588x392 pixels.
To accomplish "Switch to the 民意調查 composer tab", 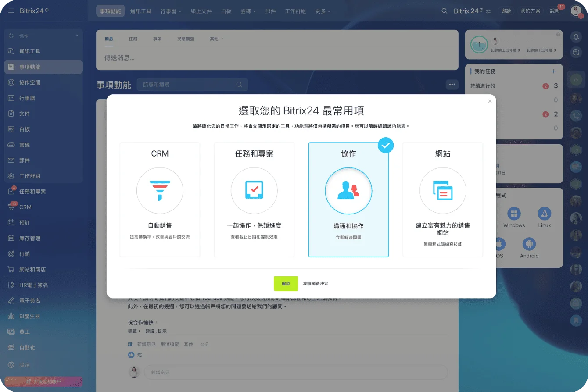I will pos(186,39).
